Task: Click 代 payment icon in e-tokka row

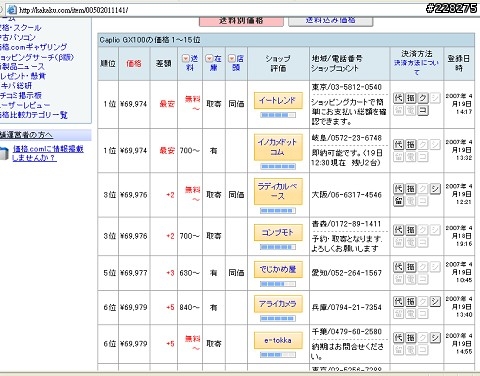Action: (399, 338)
